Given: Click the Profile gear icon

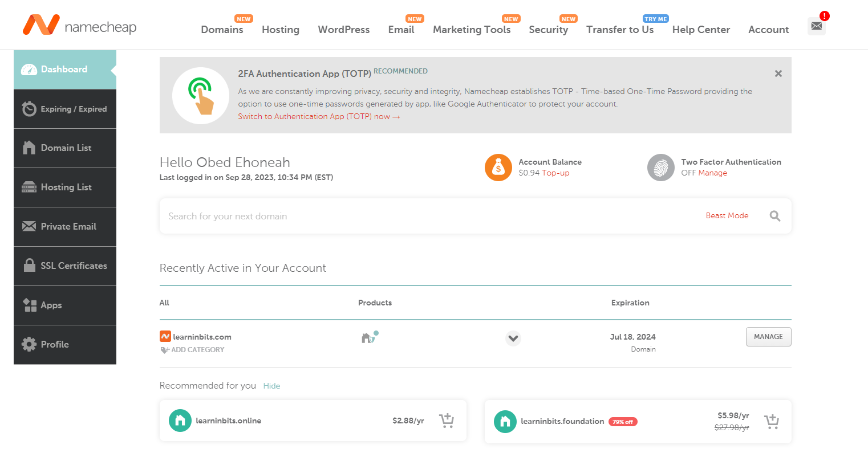Looking at the screenshot, I should point(29,344).
